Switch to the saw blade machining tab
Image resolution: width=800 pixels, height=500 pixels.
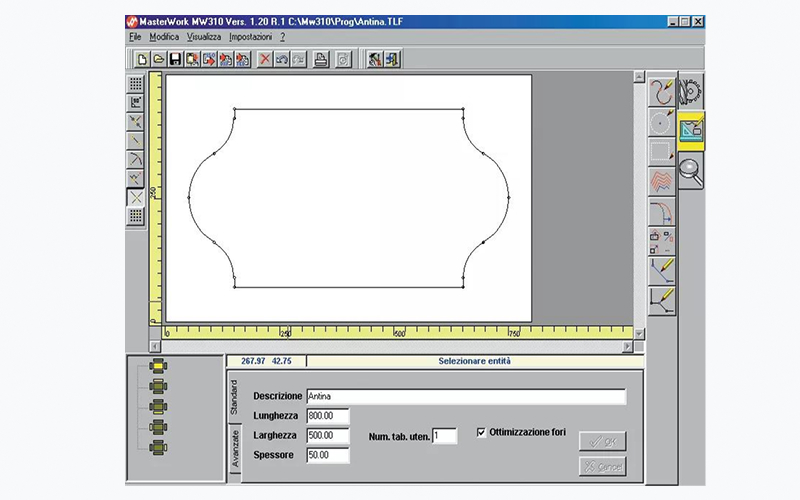point(691,92)
